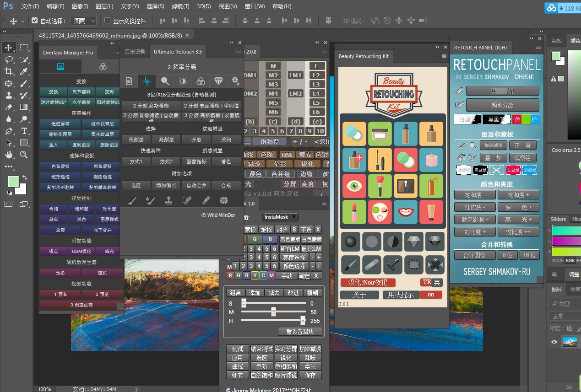Open the 正常 blend mode dropdown
Image resolution: width=581 pixels, height=392 pixels.
click(x=565, y=316)
